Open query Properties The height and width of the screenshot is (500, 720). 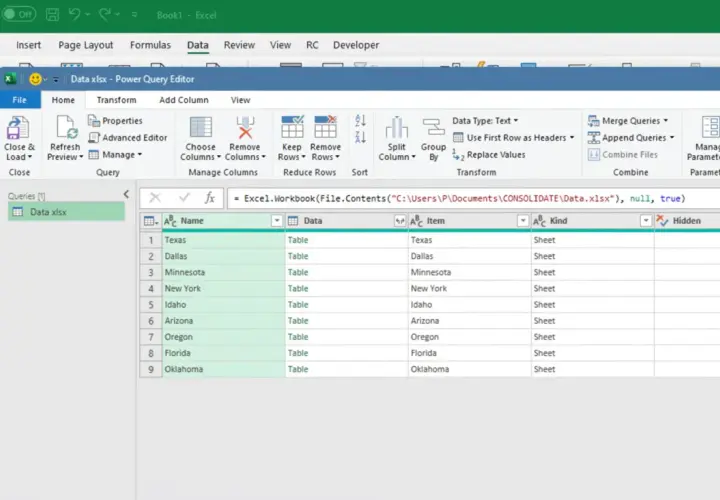115,121
